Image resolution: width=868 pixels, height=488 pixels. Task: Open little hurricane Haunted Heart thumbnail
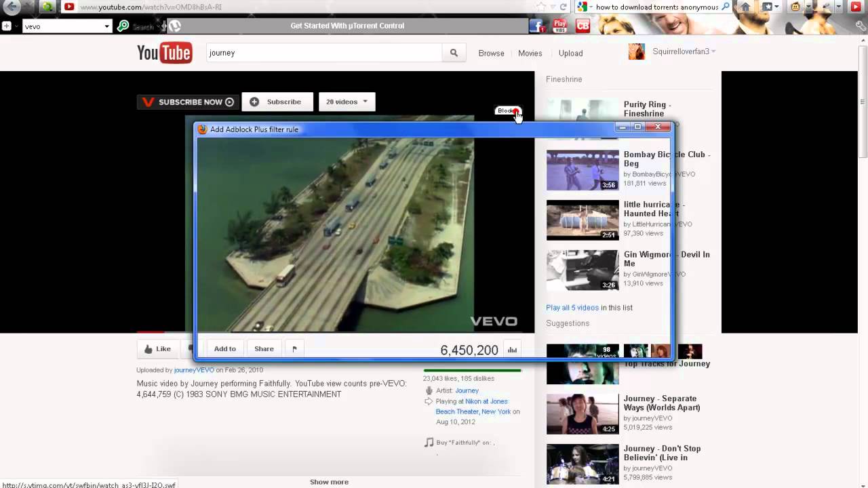pyautogui.click(x=583, y=220)
